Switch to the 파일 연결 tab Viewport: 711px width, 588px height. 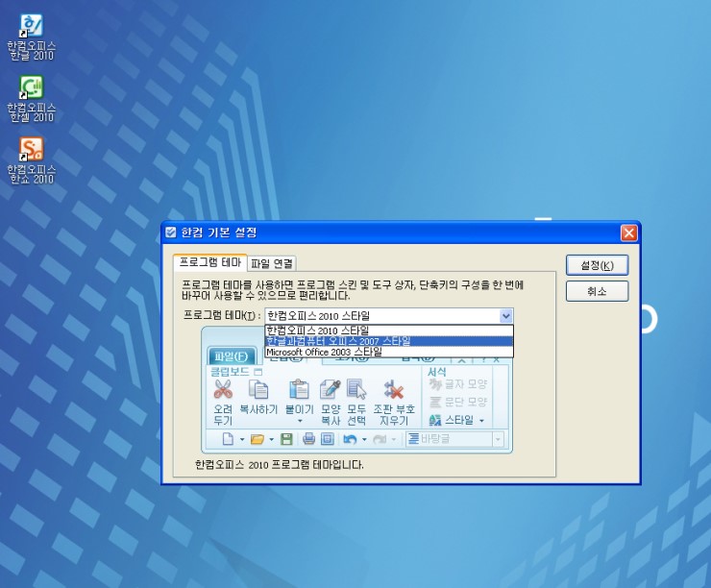click(272, 263)
